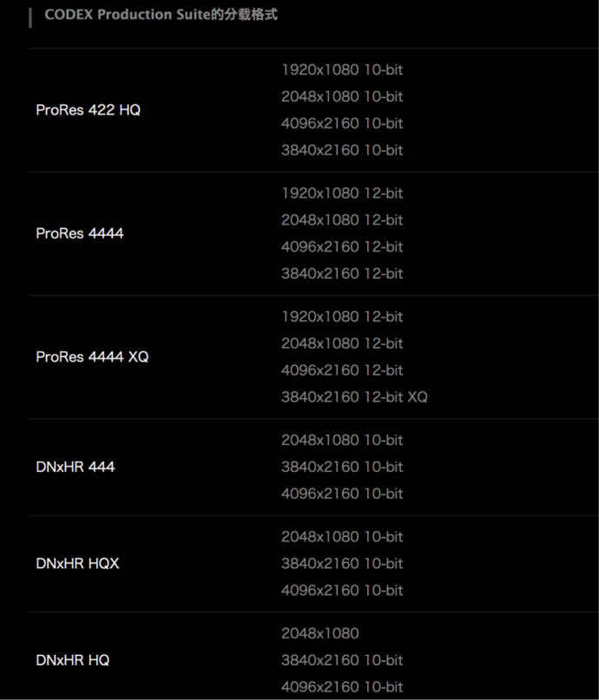Viewport: 599px width, 700px height.
Task: Click 2048x1080 12-bit in ProRes 4444 XQ row
Action: coord(342,343)
